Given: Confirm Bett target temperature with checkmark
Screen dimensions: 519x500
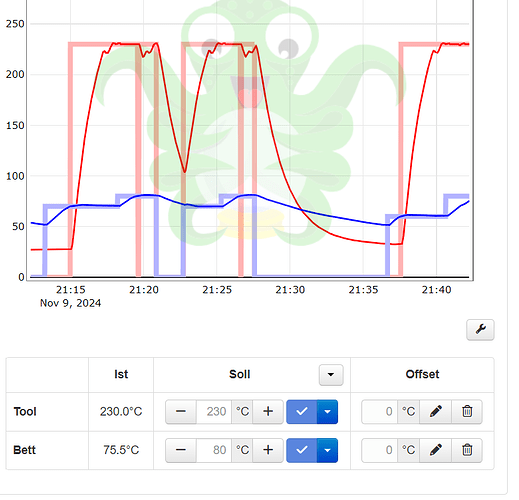Looking at the screenshot, I should pos(302,450).
